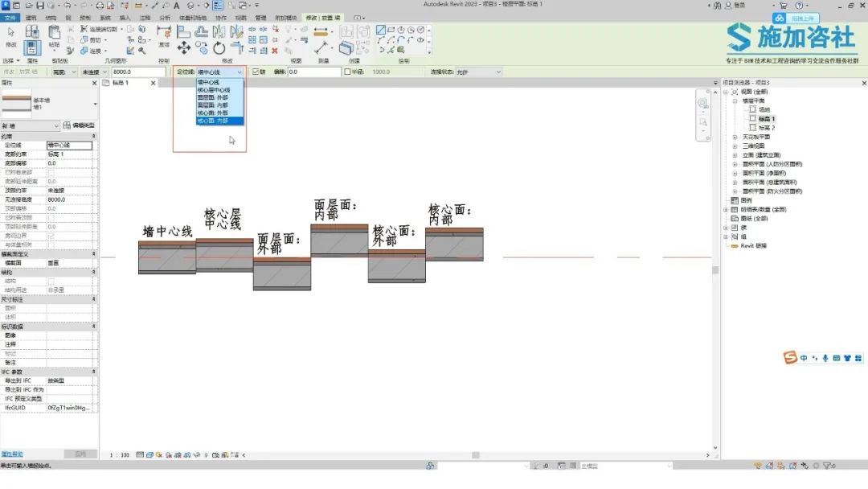Open the 连接状态 允许 dropdown
The width and height of the screenshot is (868, 489).
point(478,72)
